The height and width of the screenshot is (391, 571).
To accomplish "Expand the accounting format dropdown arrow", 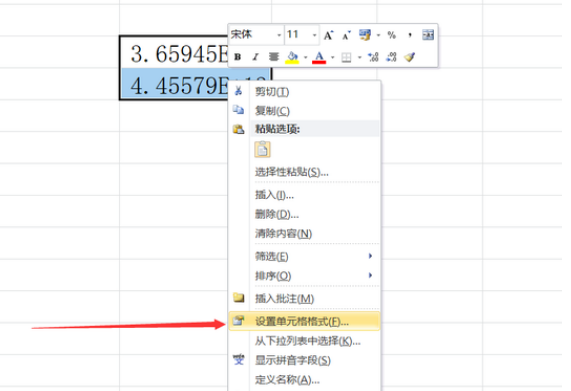I will click(378, 35).
